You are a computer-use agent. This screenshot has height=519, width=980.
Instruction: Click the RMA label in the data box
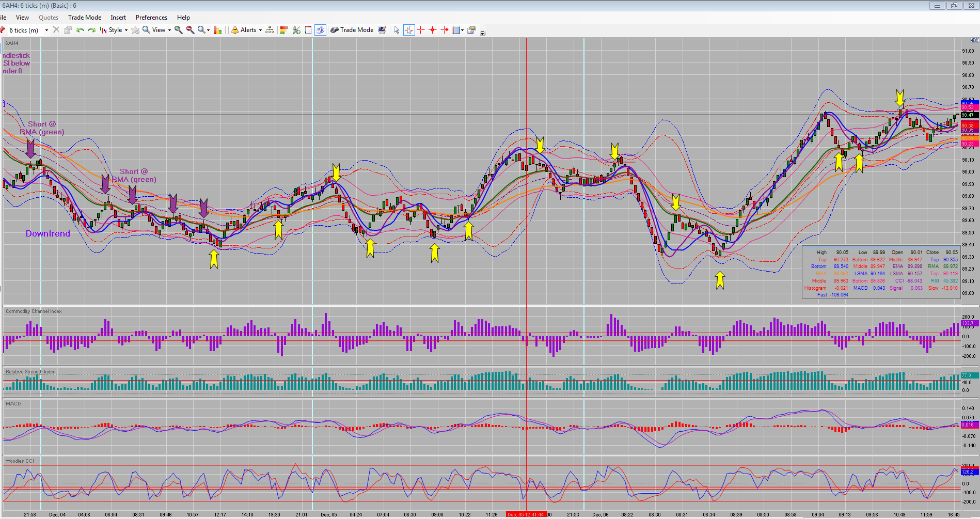click(933, 266)
